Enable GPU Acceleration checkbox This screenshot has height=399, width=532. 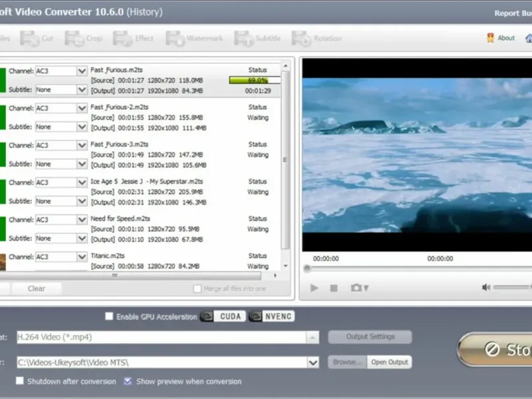click(109, 317)
